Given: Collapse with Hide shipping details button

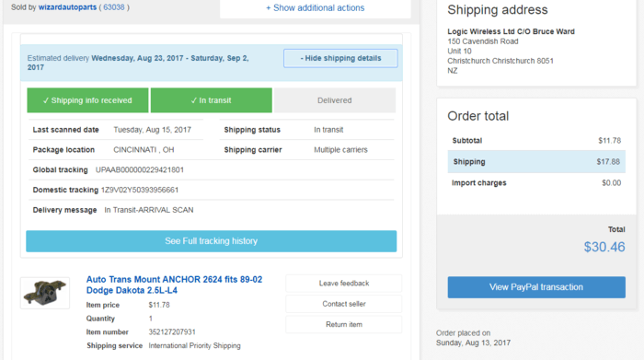Looking at the screenshot, I should point(340,58).
